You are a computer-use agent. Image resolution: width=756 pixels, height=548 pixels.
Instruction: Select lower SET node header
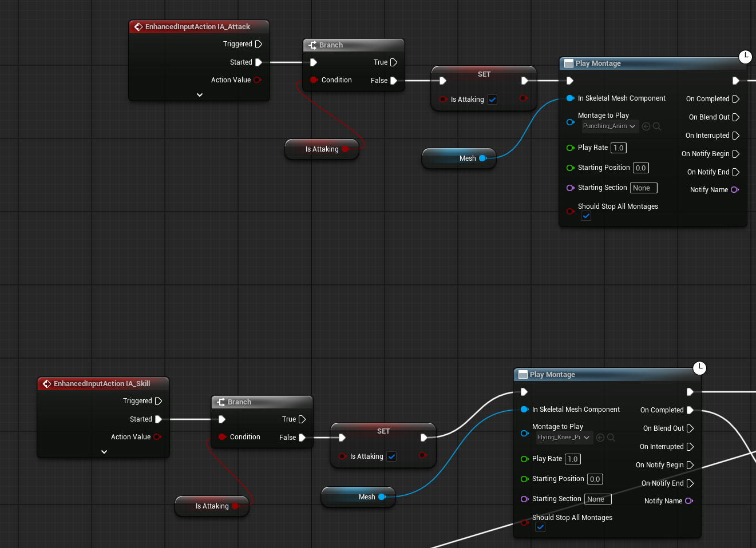tap(383, 431)
